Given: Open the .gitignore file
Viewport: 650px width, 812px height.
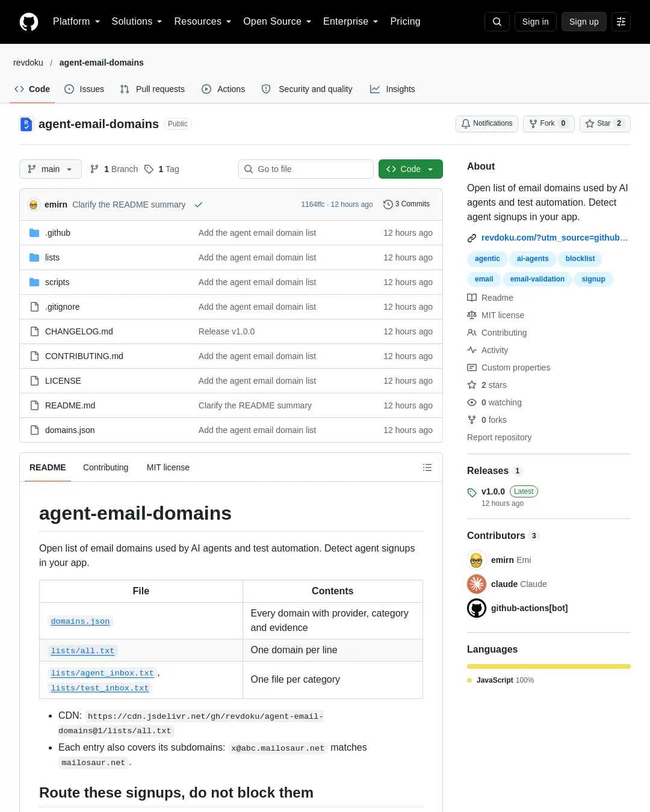Looking at the screenshot, I should tap(62, 307).
